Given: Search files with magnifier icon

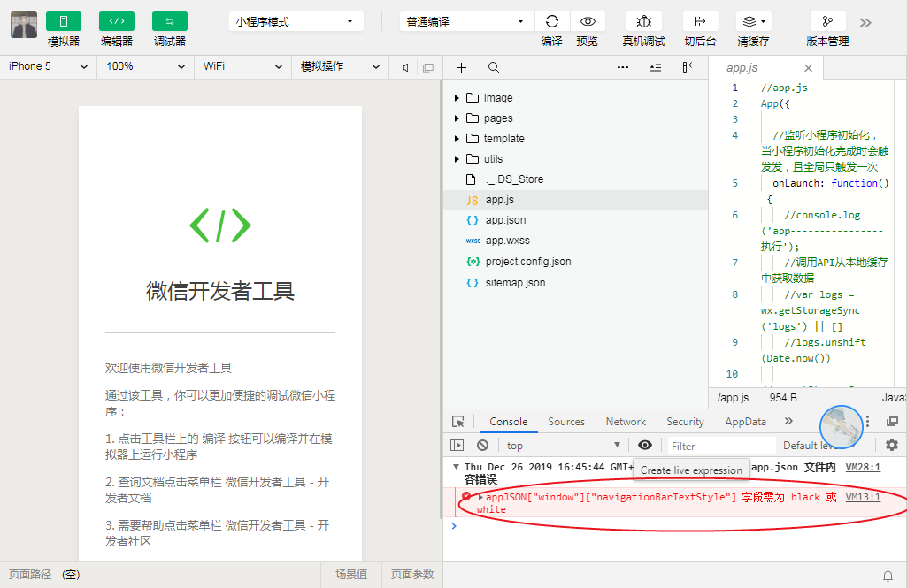Looking at the screenshot, I should tap(494, 68).
